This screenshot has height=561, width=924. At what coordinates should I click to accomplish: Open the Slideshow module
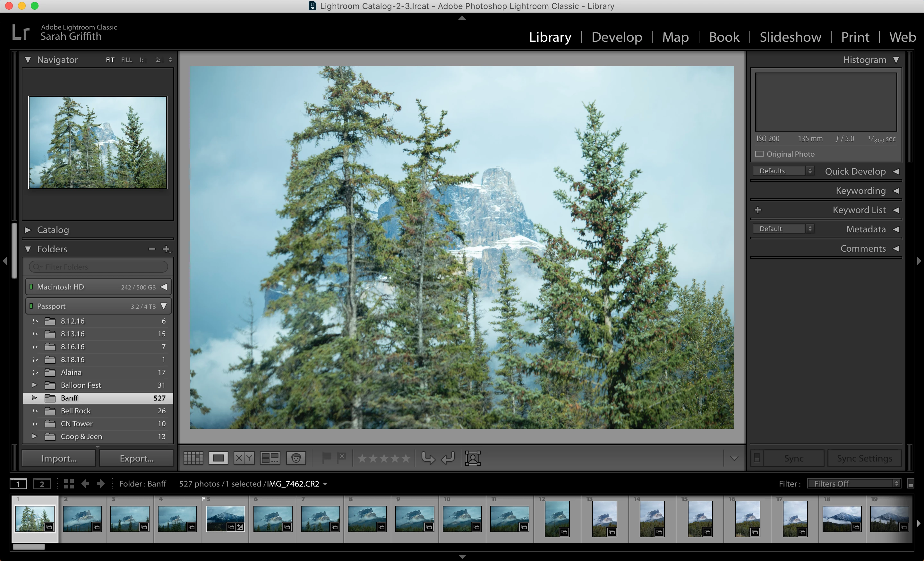tap(790, 37)
